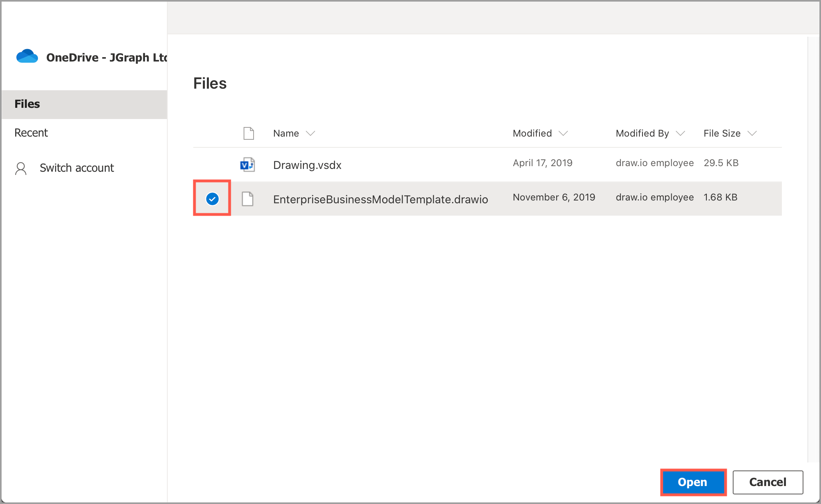Click the document icon beside EnterpriseBusinessModelTemplate.drawio
Viewport: 821px width, 504px height.
(x=248, y=198)
